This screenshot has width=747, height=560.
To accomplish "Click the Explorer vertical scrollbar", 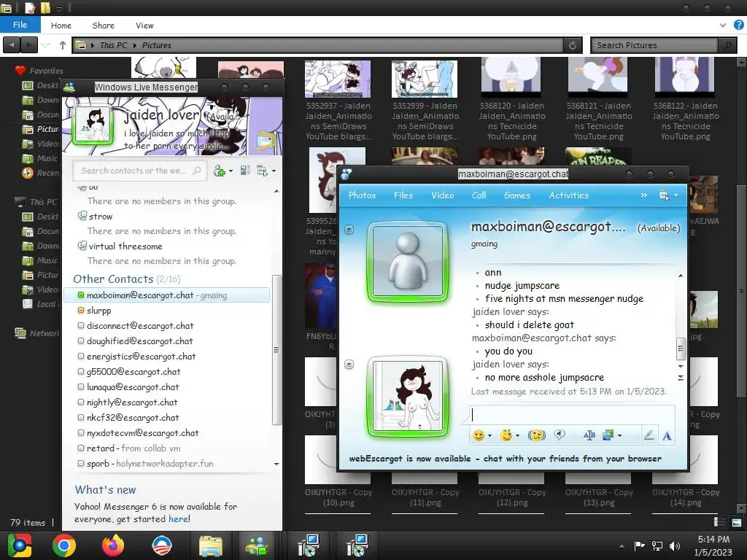I will pos(741,290).
